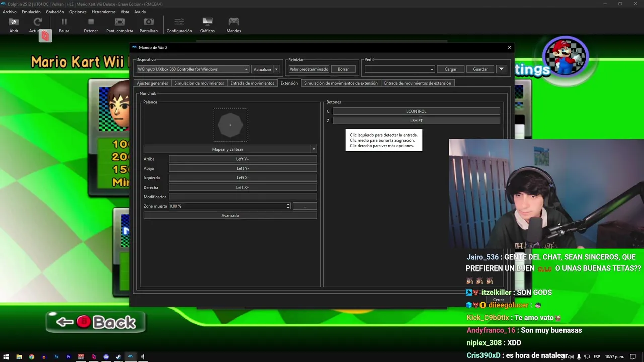The image size is (644, 362).
Task: Open Entrada de movimientos de extensión tab
Action: click(x=418, y=83)
